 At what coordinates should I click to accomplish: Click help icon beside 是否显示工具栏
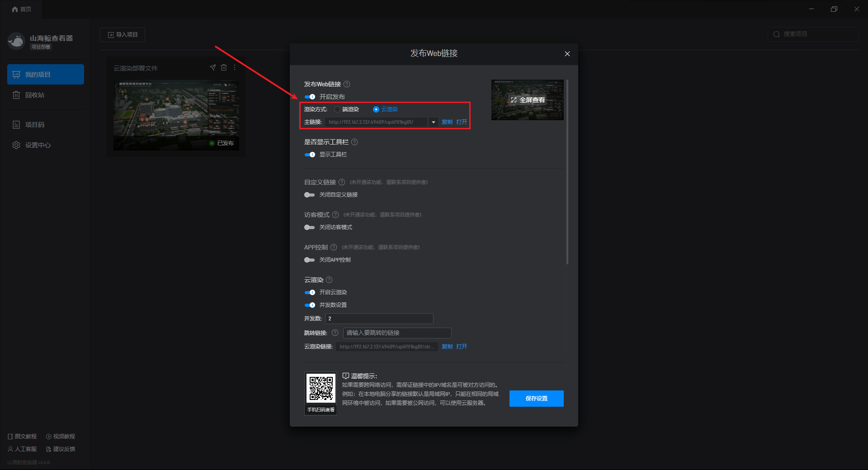[x=354, y=142]
